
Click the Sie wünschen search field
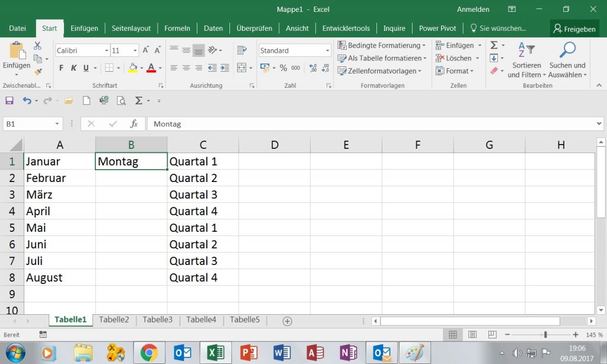tap(498, 28)
